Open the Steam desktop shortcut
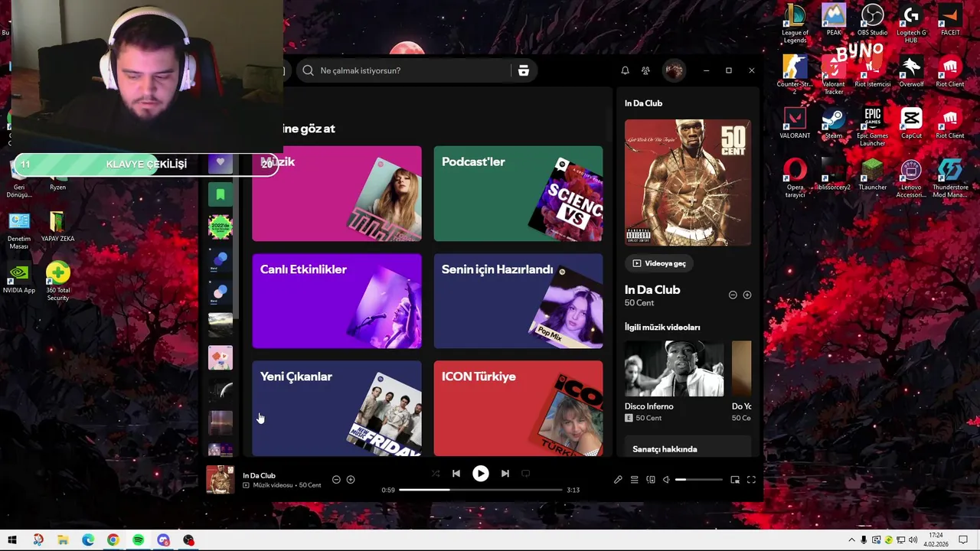Image resolution: width=980 pixels, height=551 pixels. (834, 123)
